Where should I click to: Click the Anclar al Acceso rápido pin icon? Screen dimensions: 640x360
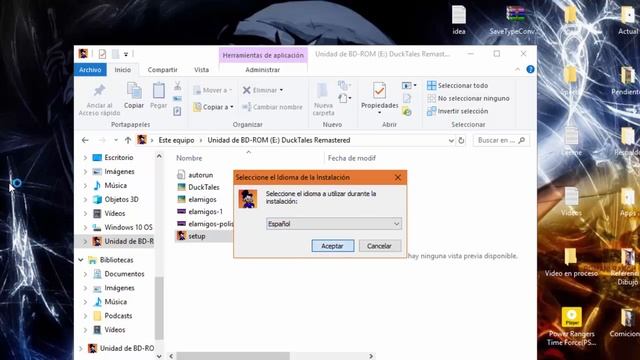tap(99, 91)
